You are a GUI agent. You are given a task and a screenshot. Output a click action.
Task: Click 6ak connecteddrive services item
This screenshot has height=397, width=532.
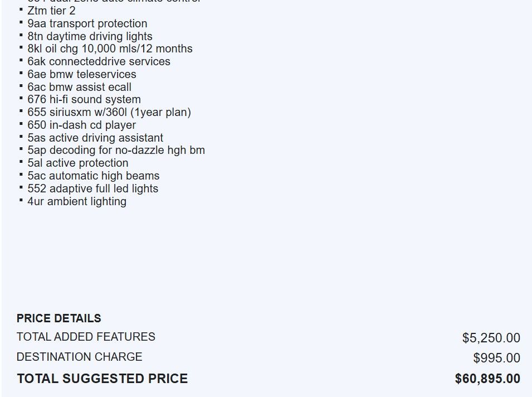pyautogui.click(x=99, y=61)
